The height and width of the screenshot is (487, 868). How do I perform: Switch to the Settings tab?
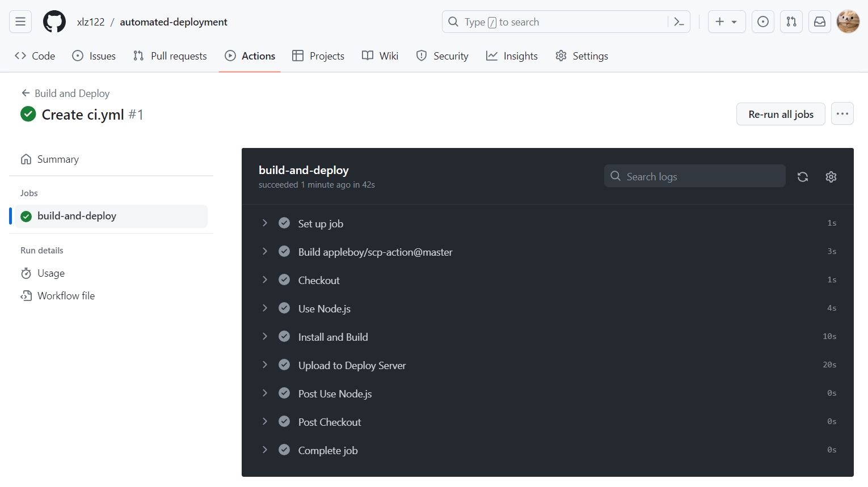point(582,56)
